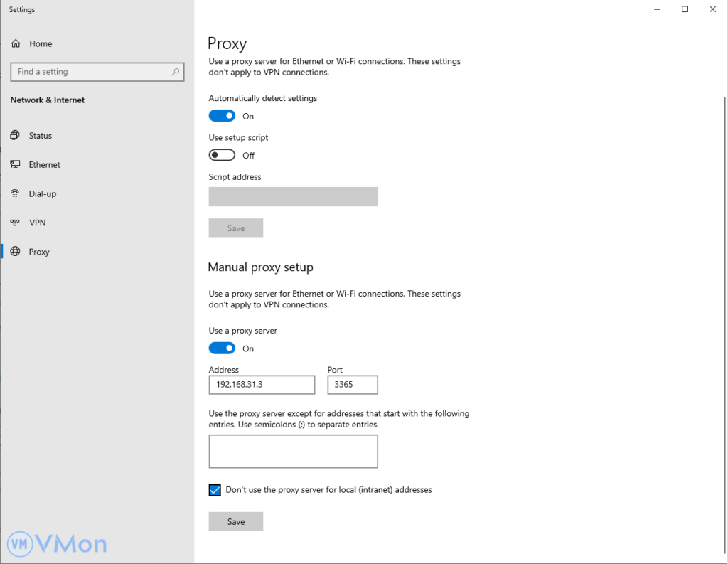Enable the Use setup script toggle

click(222, 155)
